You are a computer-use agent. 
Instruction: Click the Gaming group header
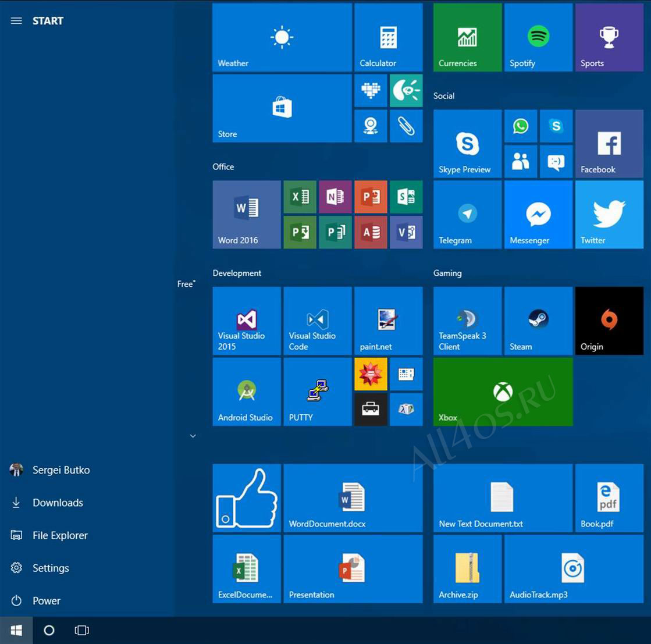447,273
